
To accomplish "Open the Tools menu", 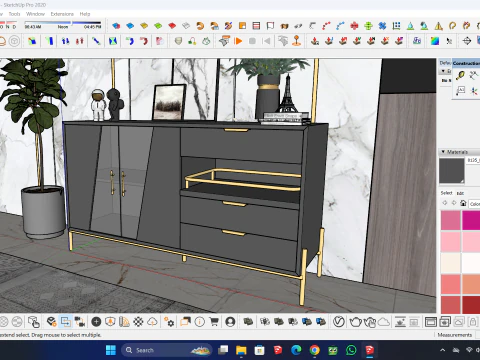I will coord(14,14).
